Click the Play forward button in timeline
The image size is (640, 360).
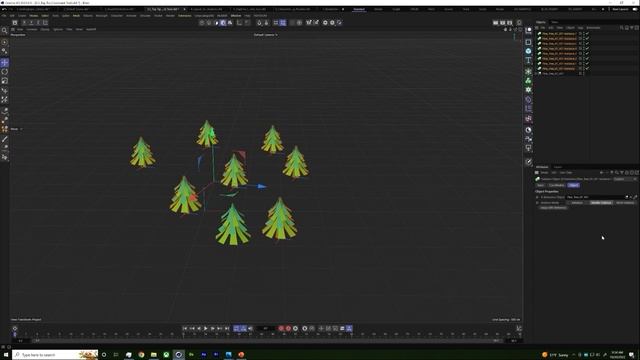click(x=206, y=328)
